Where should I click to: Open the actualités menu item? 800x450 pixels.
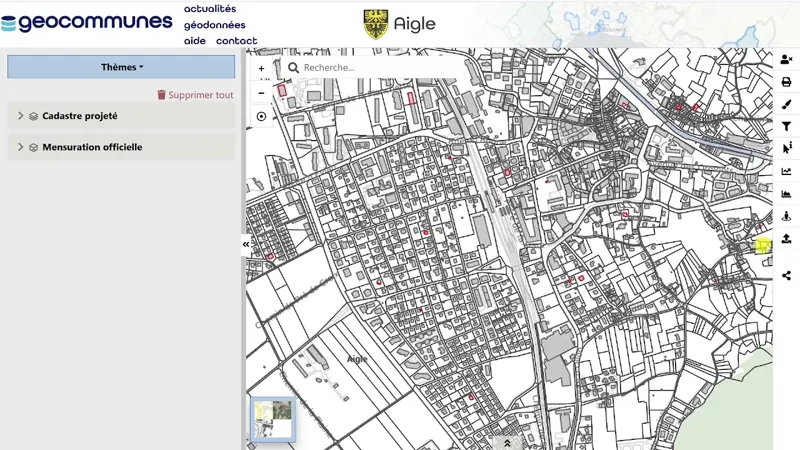point(210,9)
